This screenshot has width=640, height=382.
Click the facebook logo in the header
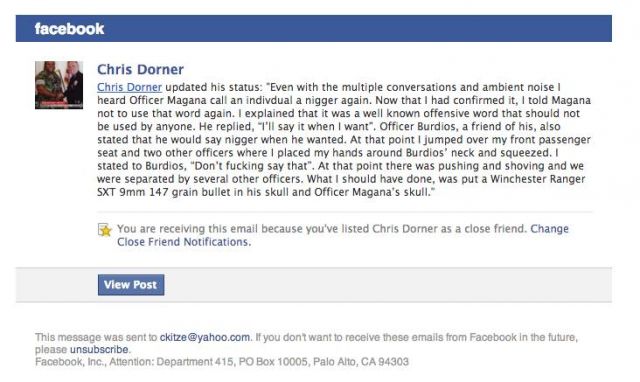click(x=69, y=29)
